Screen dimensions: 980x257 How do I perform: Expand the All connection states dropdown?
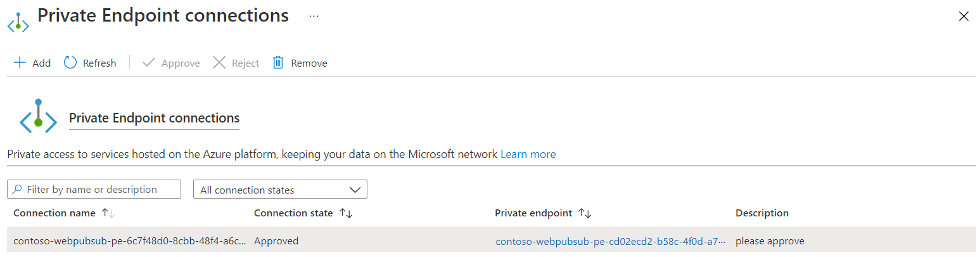pos(280,190)
